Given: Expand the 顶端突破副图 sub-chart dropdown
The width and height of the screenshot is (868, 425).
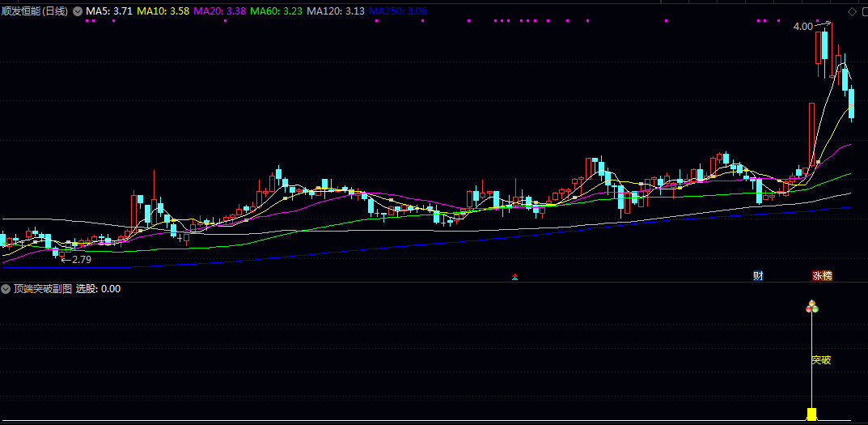Looking at the screenshot, I should (6, 288).
